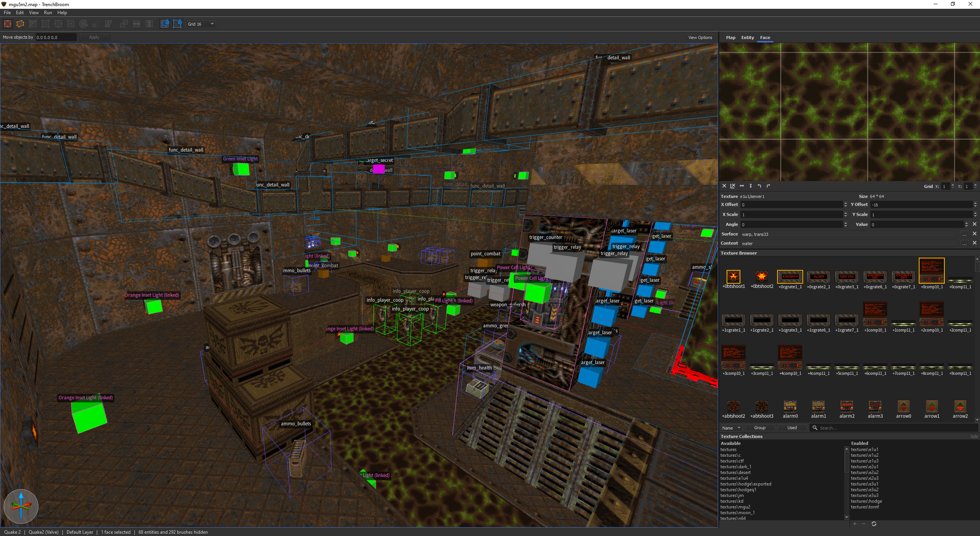Adjust the UV Grid X stepper
This screenshot has width=980, height=536.
pos(952,186)
